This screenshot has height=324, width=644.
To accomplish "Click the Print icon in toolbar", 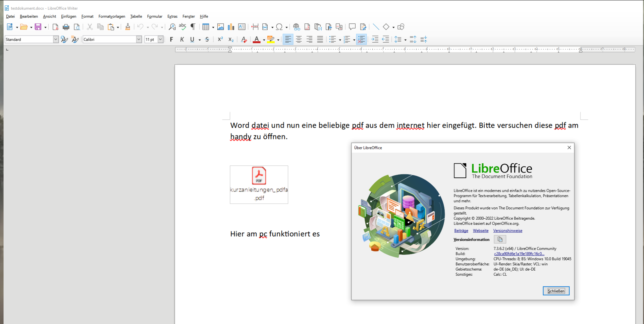I will point(66,27).
